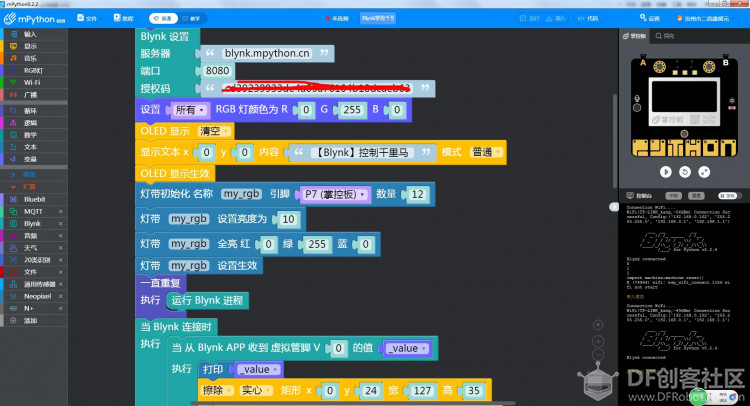Click the 未连接 connection status

337,18
